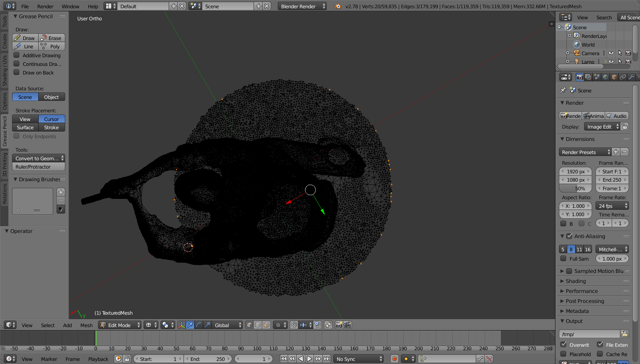Image resolution: width=640 pixels, height=364 pixels.
Task: Open the 24 fps frame rate dropdown
Action: coord(612,206)
